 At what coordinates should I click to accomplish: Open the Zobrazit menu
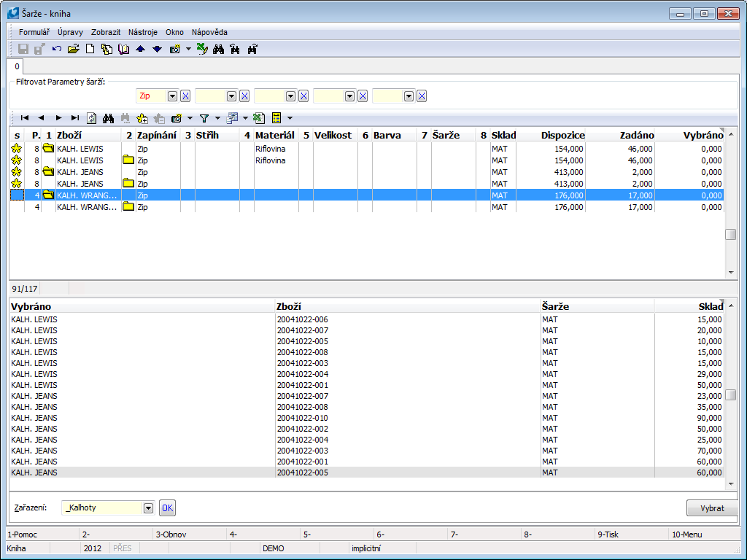point(106,32)
